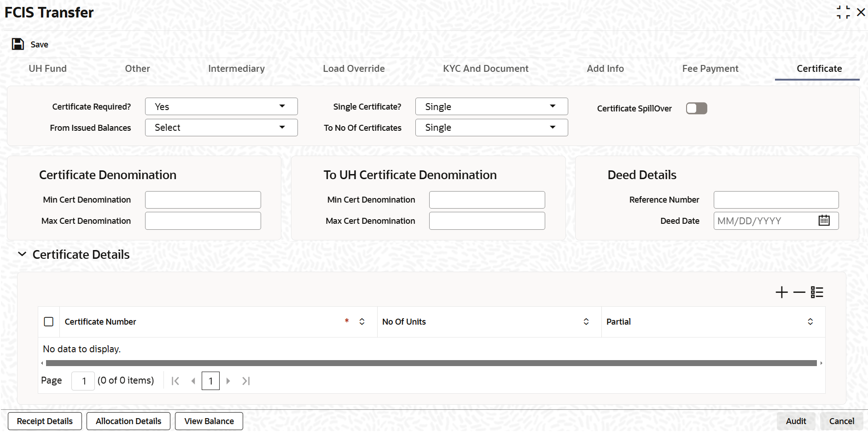Click the Save floppy disk icon
This screenshot has width=868, height=437.
[18, 44]
